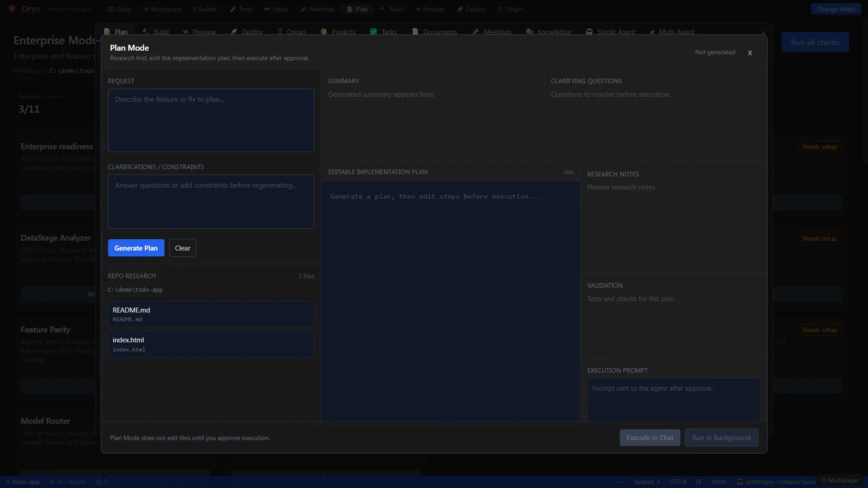This screenshot has height=488, width=868.
Task: Click the Deploy rocket icon in top bar
Action: click(x=460, y=9)
